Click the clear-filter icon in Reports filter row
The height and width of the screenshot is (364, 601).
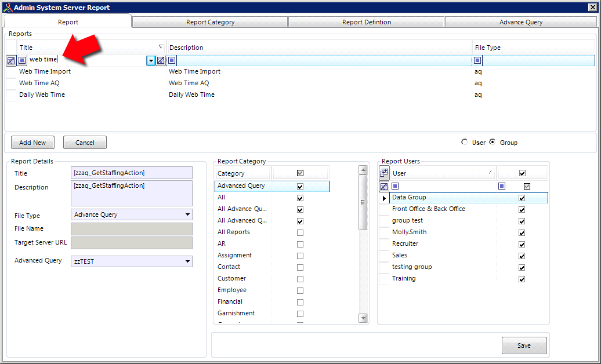[11, 60]
